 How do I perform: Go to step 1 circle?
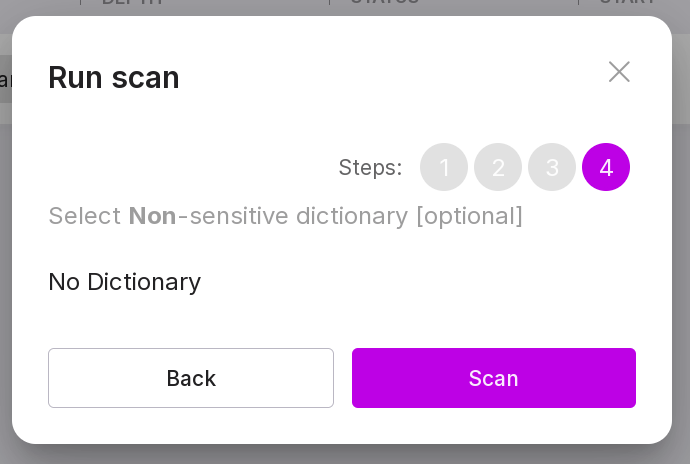444,167
